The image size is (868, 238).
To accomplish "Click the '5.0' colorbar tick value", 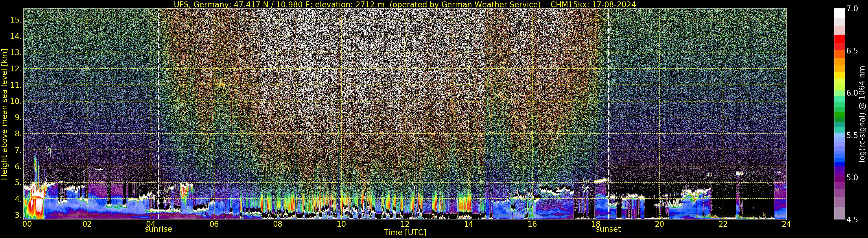I will [x=852, y=177].
